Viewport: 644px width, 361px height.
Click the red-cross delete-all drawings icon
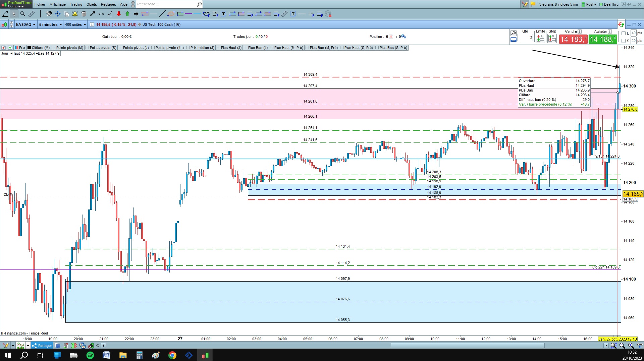328,14
